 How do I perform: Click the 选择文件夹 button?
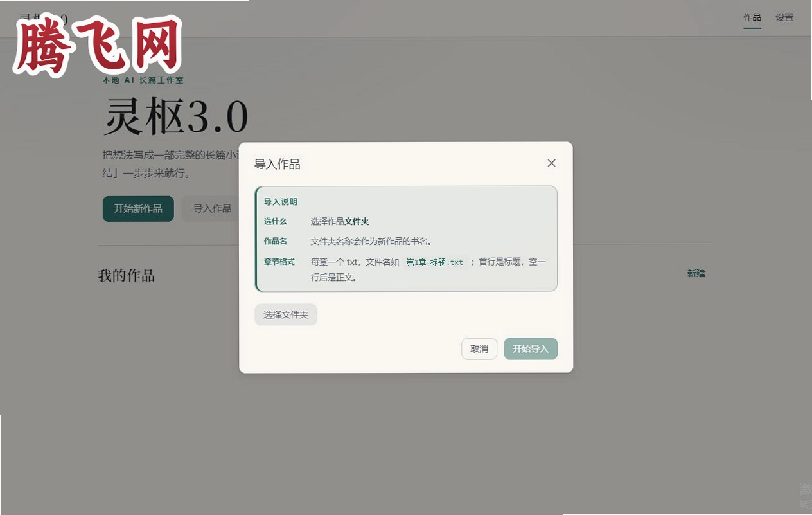pos(286,314)
